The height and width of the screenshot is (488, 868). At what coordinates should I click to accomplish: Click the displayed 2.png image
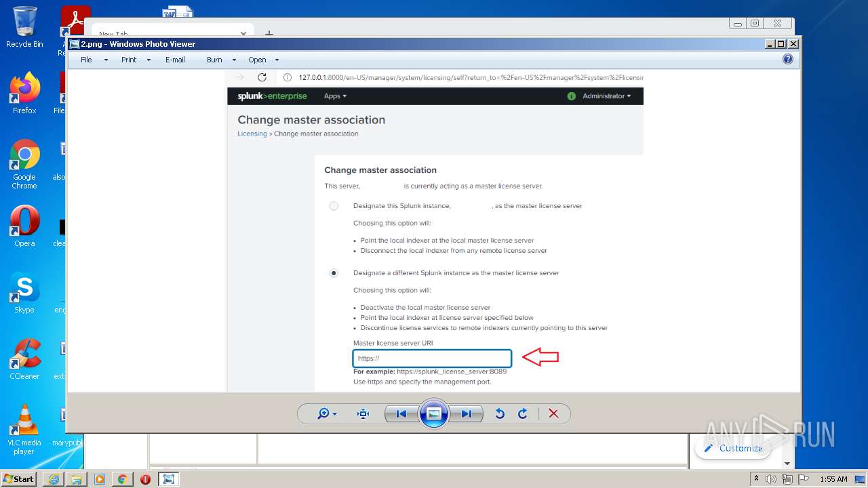tap(435, 230)
